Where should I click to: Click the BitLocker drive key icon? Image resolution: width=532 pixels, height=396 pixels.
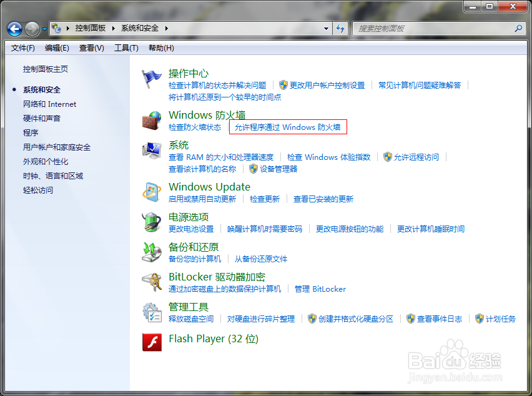(151, 282)
